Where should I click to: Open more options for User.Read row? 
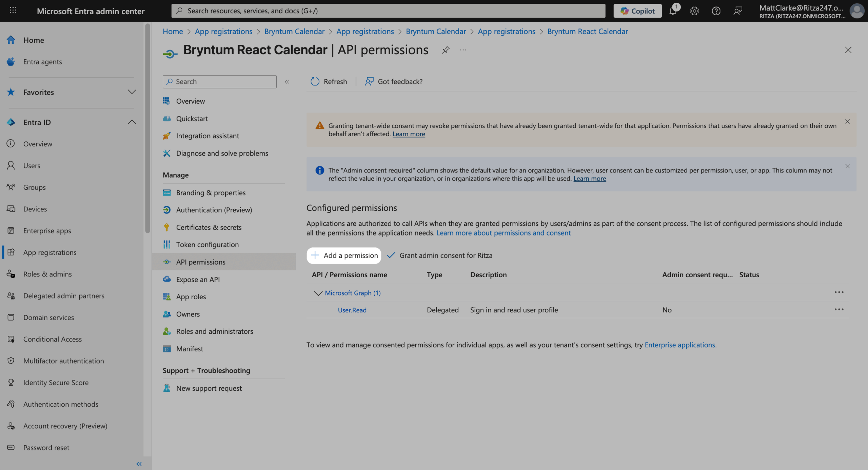(x=839, y=310)
